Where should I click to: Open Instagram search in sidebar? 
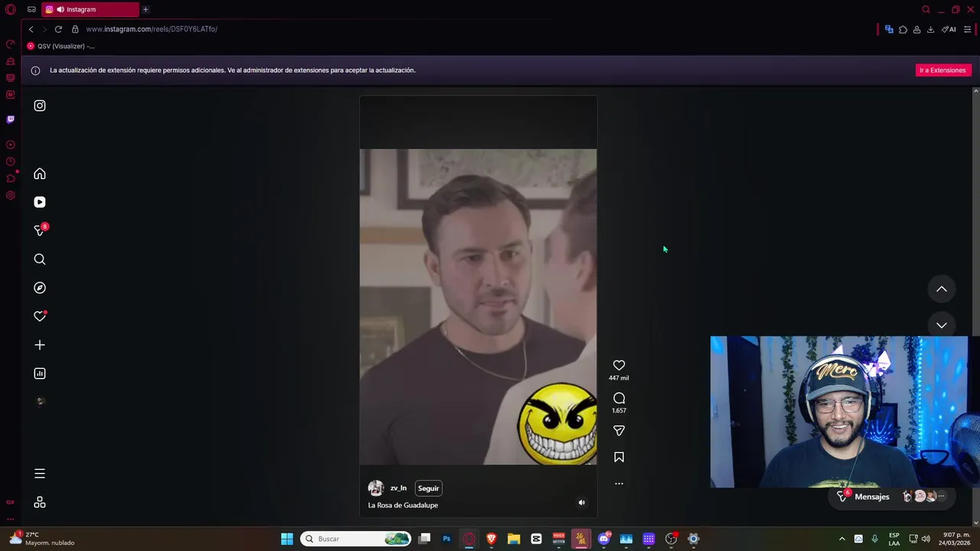40,259
